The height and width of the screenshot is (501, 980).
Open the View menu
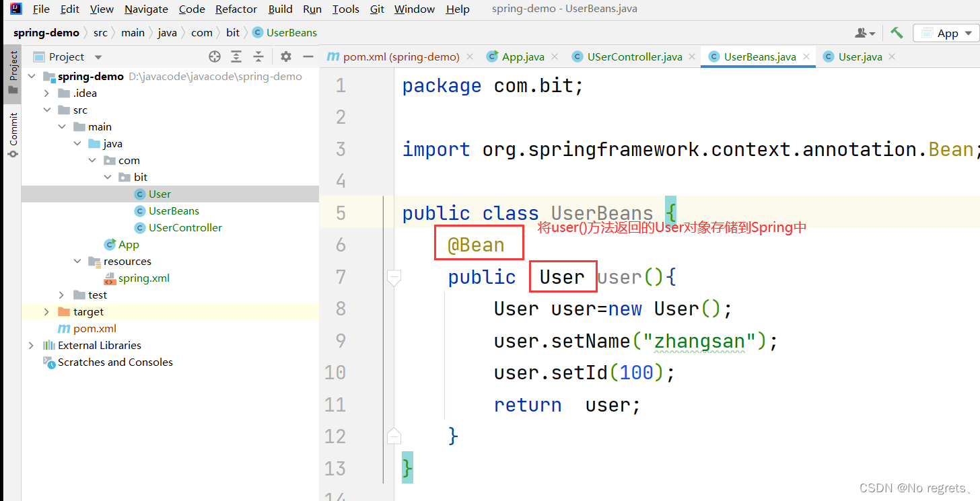(102, 9)
